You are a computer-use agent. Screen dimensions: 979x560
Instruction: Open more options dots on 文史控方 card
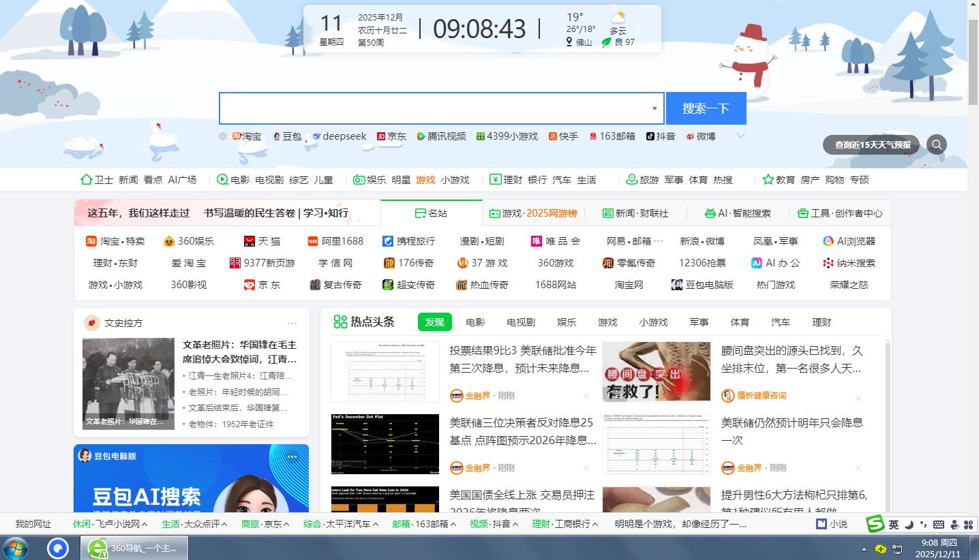[x=292, y=324]
